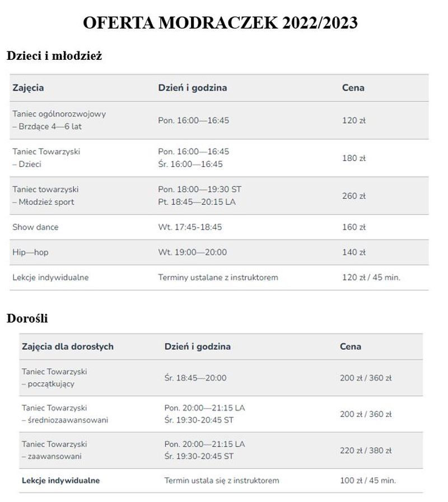Click the bold Lekcje indywidualne label
The image size is (448, 502).
click(x=60, y=481)
